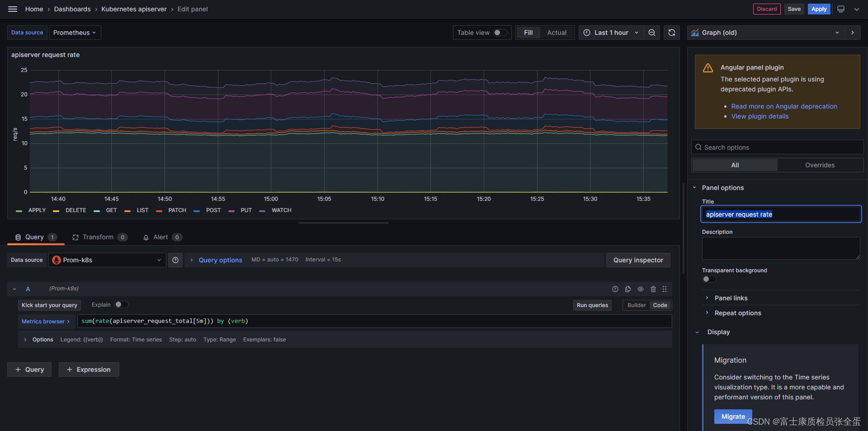Click Kick start your query

pyautogui.click(x=49, y=305)
